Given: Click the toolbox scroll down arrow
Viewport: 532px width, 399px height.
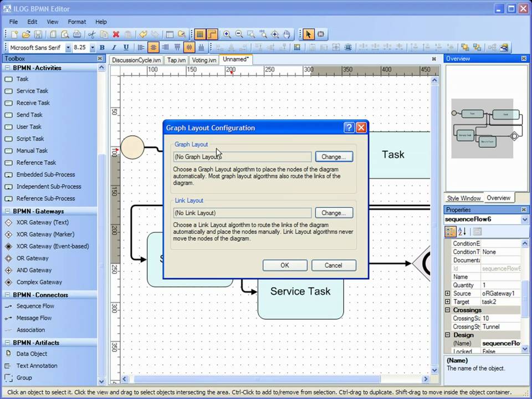Looking at the screenshot, I should click(x=101, y=382).
